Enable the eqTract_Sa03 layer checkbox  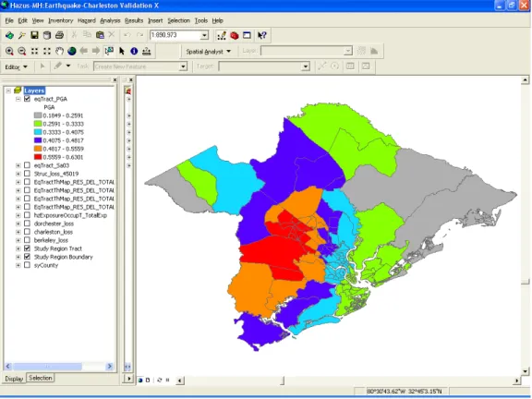coord(27,165)
